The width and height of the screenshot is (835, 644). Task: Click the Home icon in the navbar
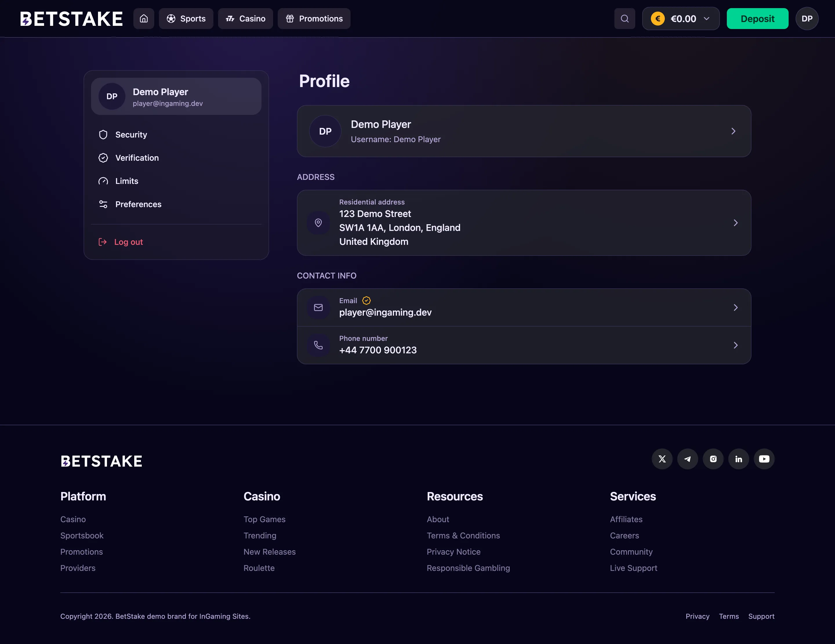pyautogui.click(x=144, y=18)
